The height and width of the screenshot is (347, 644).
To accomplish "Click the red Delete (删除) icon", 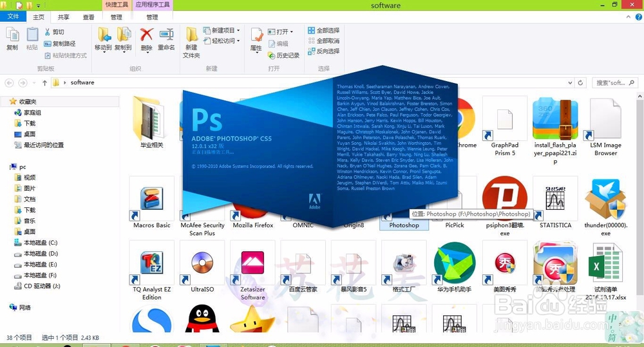I will point(146,35).
